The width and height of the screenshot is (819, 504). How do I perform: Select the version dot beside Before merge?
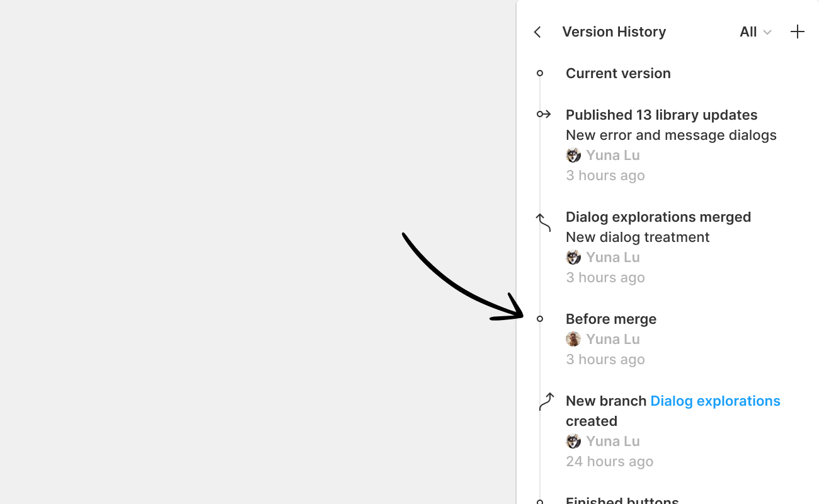540,319
